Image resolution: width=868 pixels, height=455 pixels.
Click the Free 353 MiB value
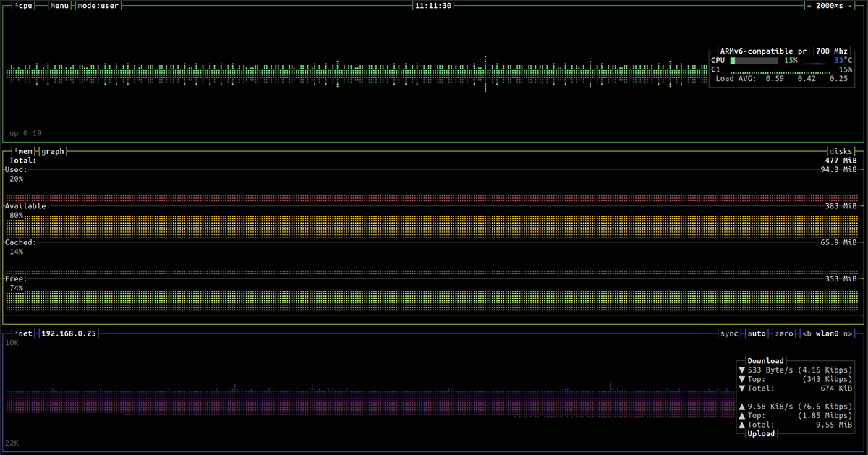pos(841,278)
